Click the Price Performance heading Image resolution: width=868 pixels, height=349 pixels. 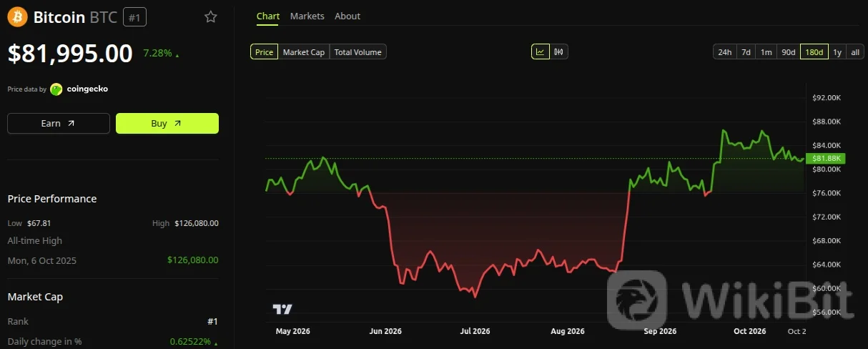[x=52, y=199]
